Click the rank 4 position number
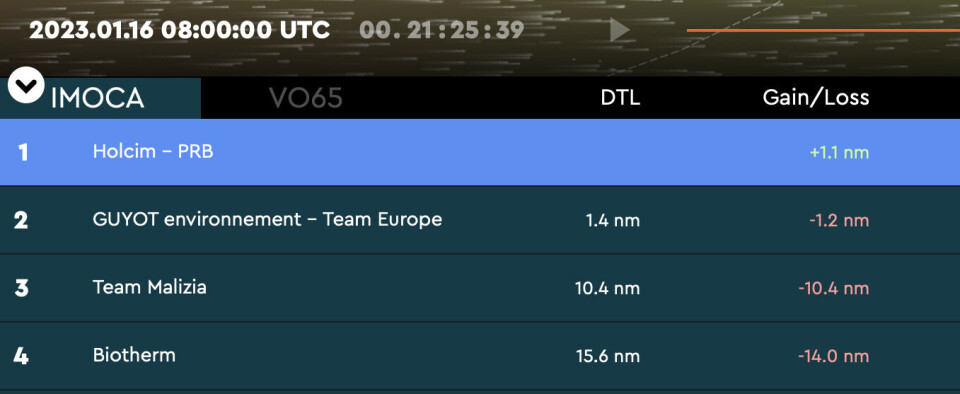The image size is (960, 394). coord(21,356)
